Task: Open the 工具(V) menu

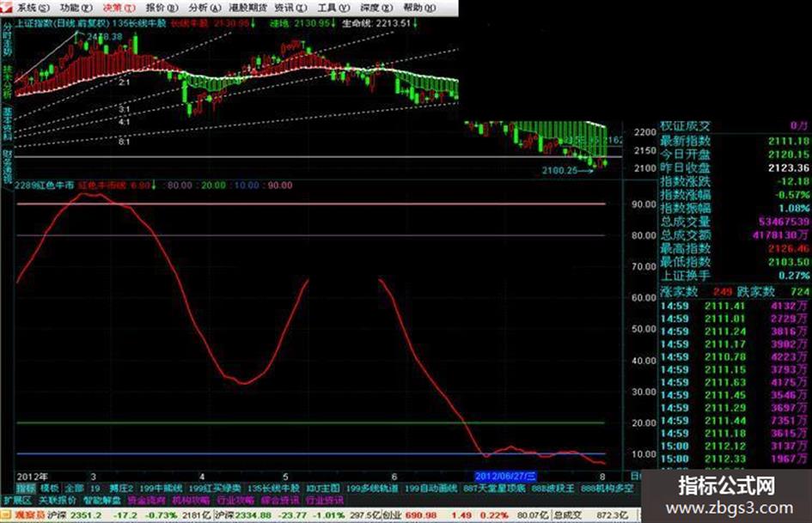Action: 333,8
